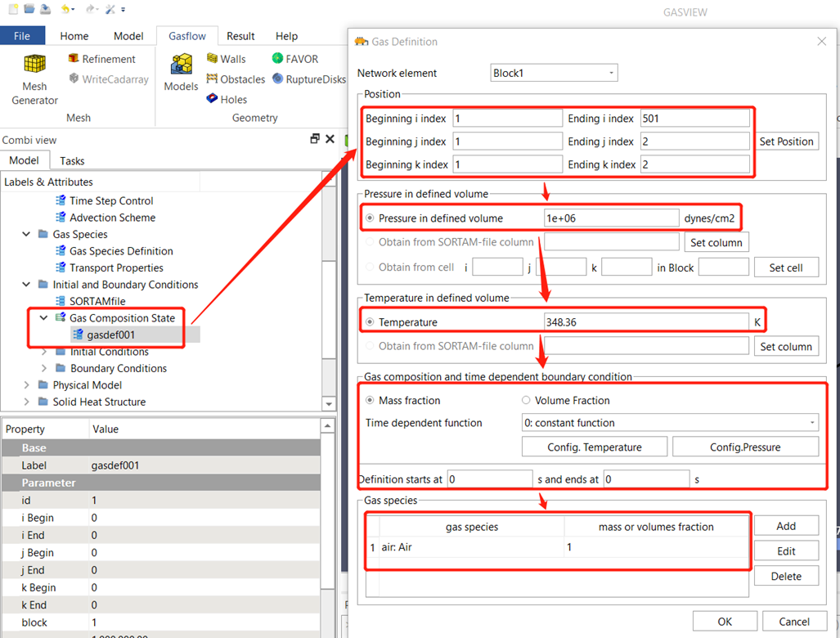Select the Holes geometry tool

click(x=227, y=99)
